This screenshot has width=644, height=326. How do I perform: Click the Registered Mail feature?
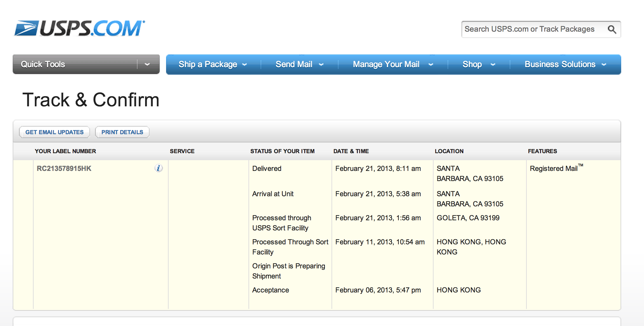[x=557, y=168]
